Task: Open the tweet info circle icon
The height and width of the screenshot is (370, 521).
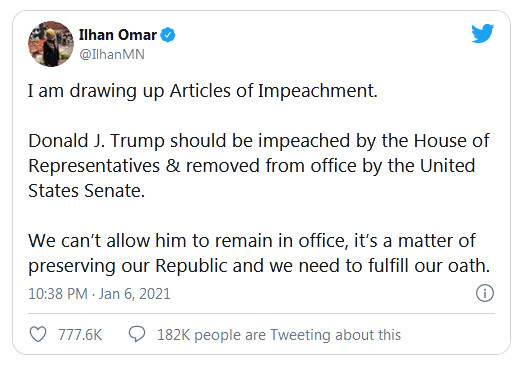Action: (485, 293)
